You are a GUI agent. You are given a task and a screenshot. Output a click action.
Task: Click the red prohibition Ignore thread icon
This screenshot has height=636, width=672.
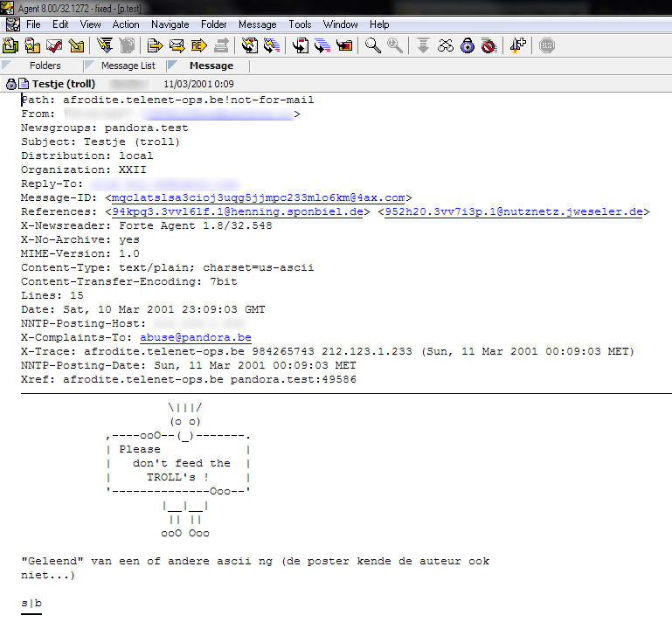pos(489,45)
